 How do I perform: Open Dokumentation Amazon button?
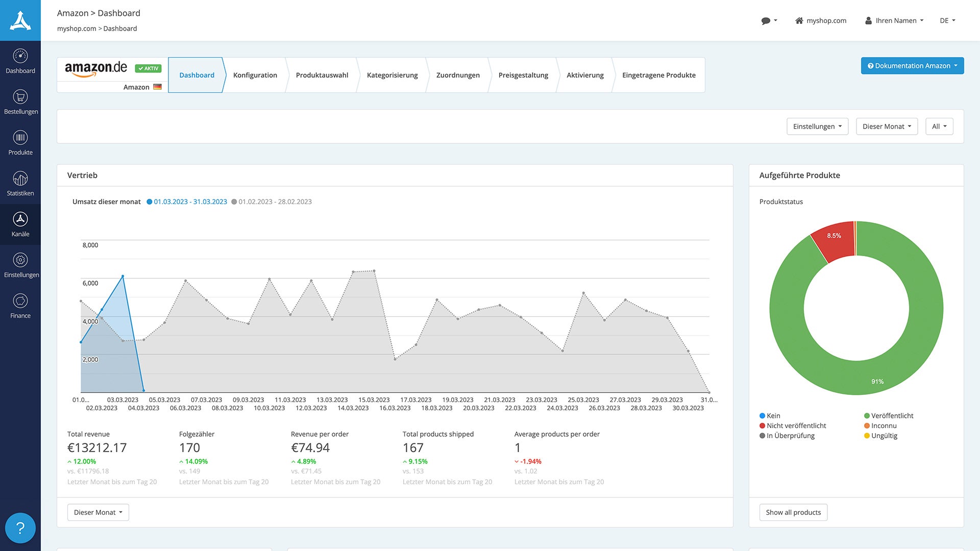point(912,66)
